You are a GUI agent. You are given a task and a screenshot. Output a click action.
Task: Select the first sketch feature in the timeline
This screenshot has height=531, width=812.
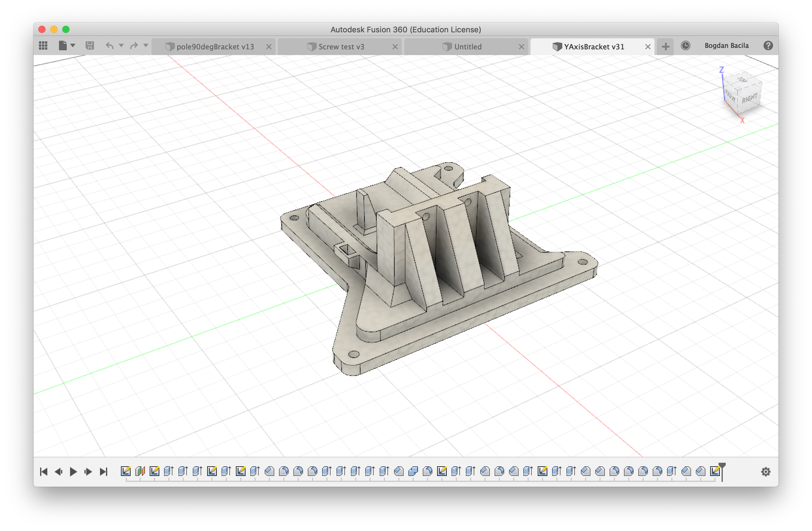[125, 471]
